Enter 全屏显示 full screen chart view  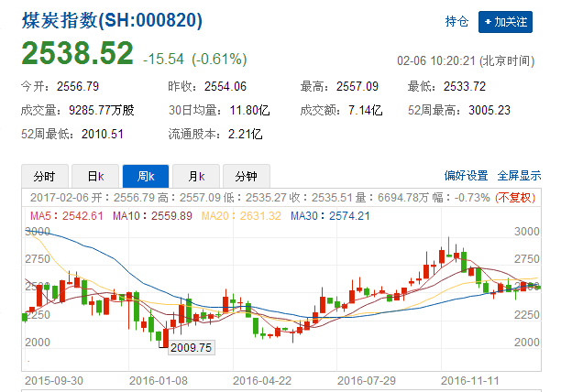(519, 176)
